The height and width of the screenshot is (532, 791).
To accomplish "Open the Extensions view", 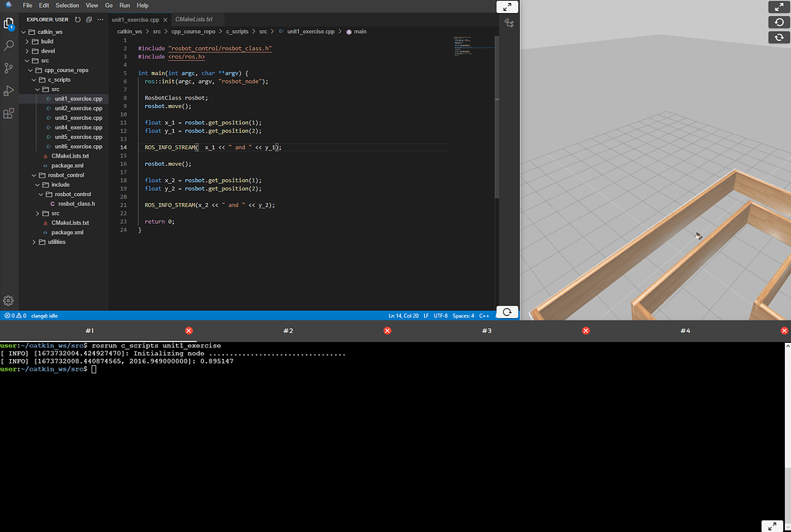I will click(9, 113).
